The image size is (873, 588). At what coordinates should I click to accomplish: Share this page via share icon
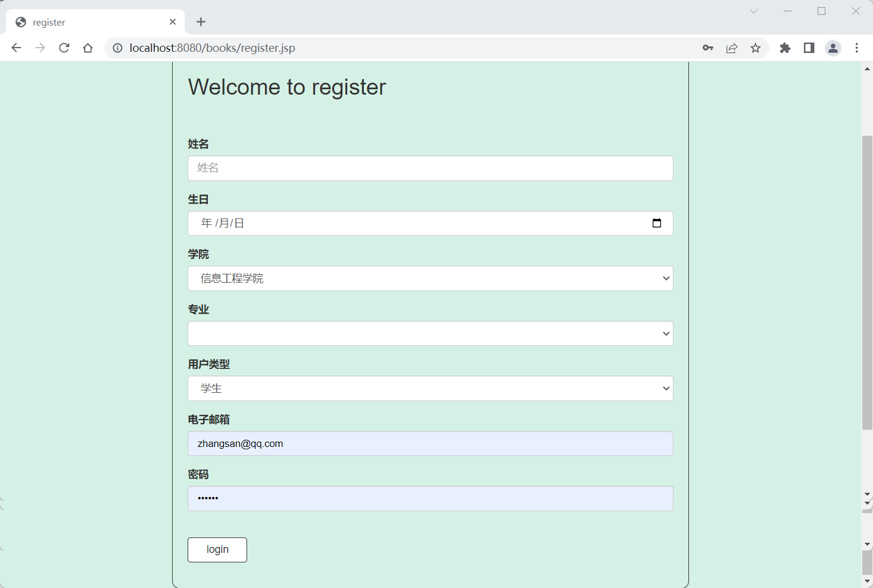point(732,48)
